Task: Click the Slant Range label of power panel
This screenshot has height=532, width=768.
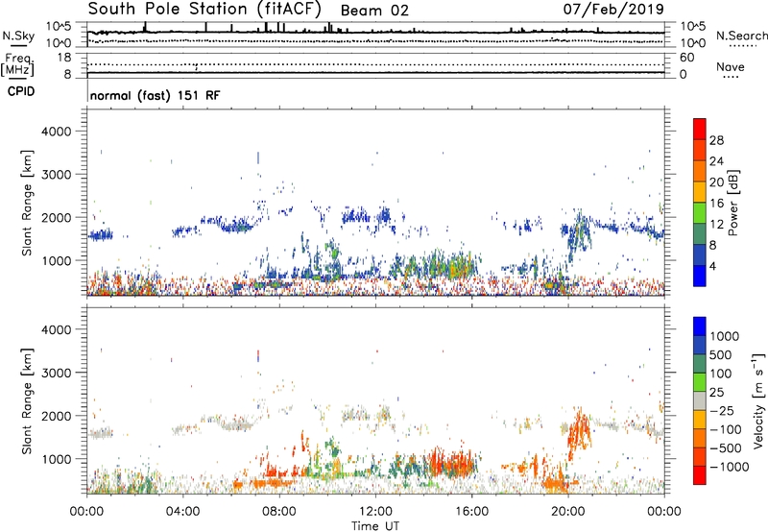Action: (x=27, y=203)
